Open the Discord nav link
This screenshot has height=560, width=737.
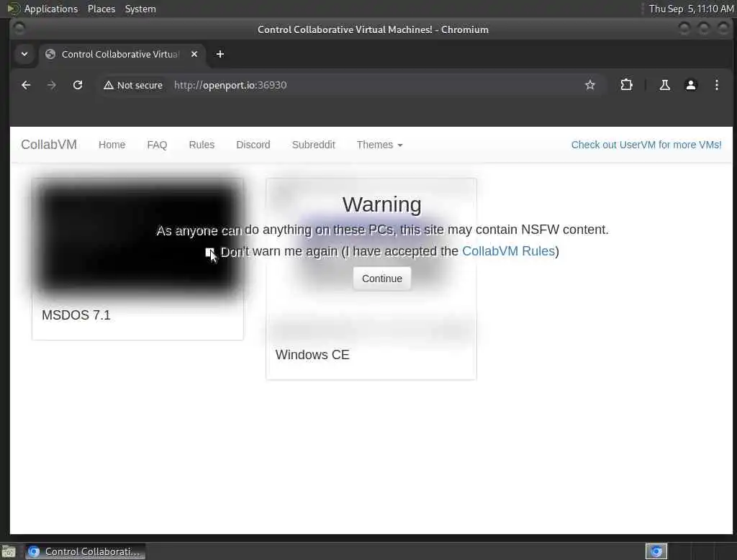tap(253, 145)
